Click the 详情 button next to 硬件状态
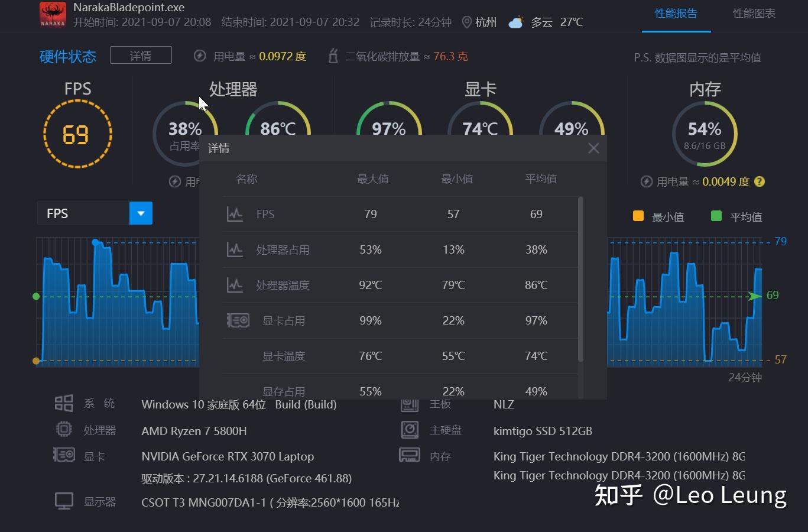This screenshot has height=532, width=808. tap(141, 56)
